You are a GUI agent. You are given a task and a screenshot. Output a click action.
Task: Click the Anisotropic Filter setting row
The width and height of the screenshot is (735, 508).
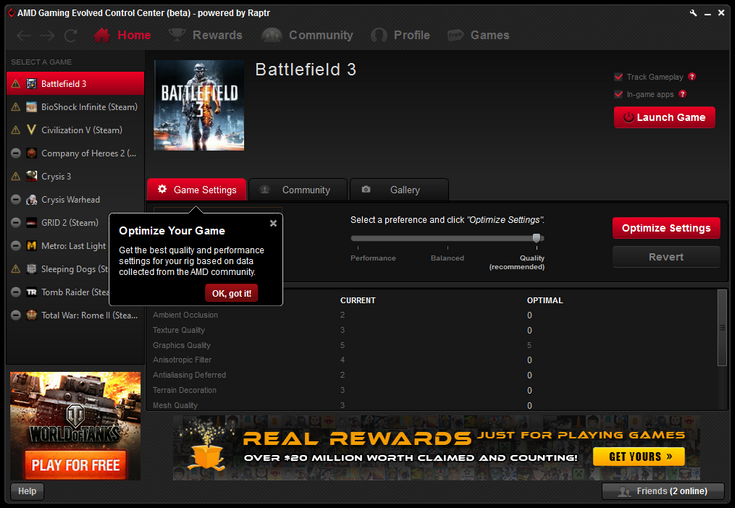433,360
